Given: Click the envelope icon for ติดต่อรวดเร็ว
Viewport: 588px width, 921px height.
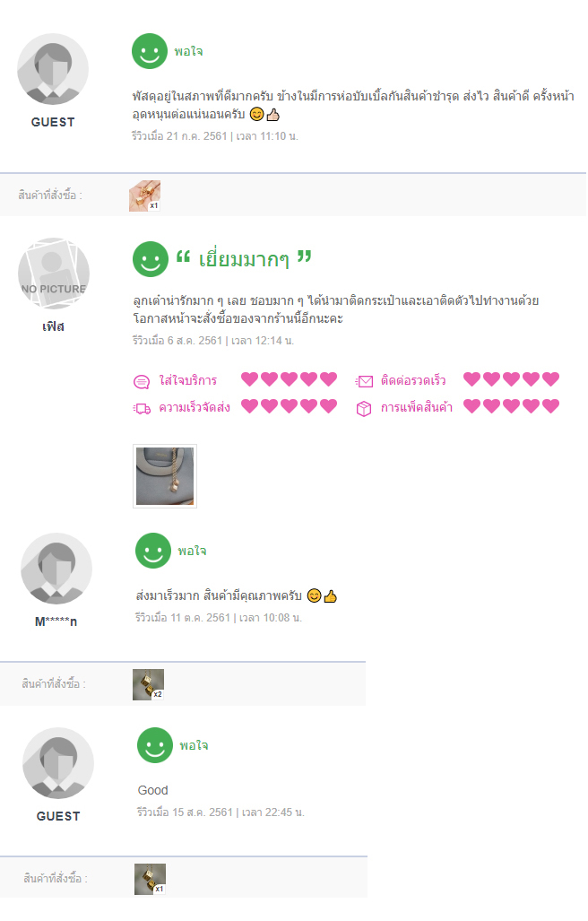Looking at the screenshot, I should point(365,382).
